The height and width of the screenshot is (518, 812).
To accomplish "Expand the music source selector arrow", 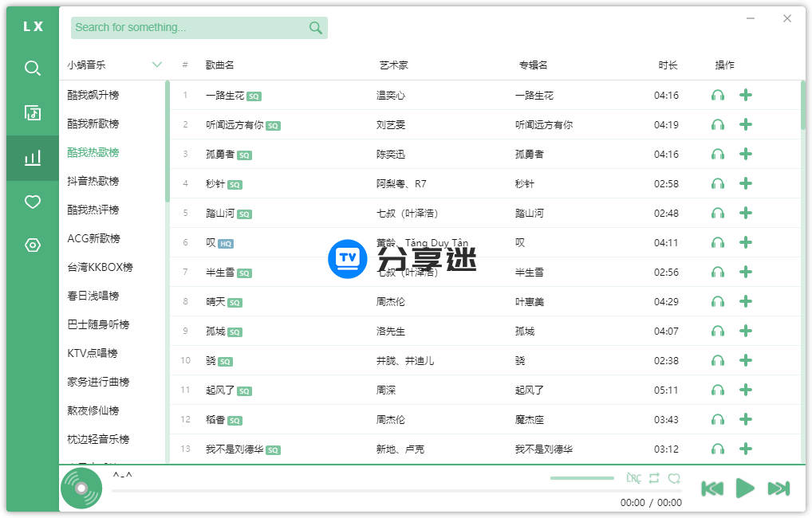I will tap(156, 65).
